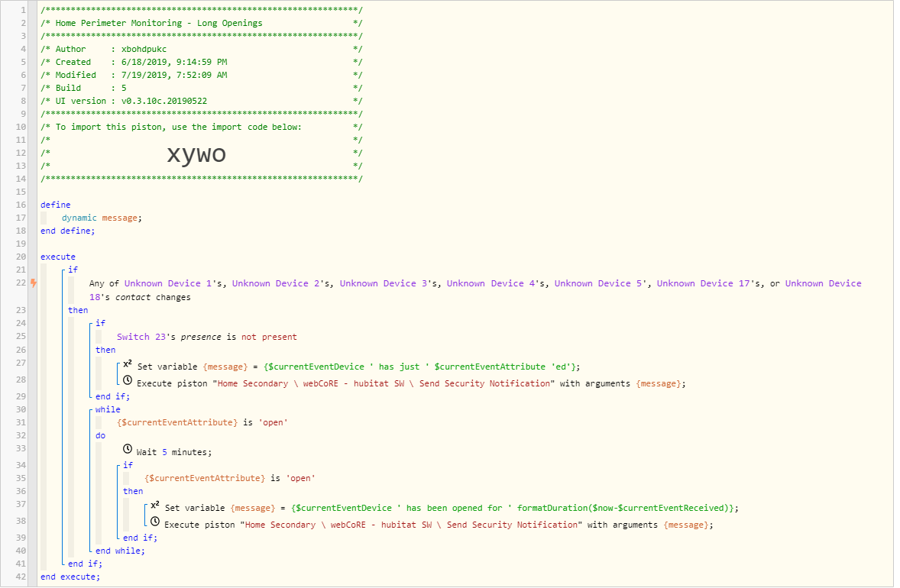Click the then keyword on line 23

(78, 310)
